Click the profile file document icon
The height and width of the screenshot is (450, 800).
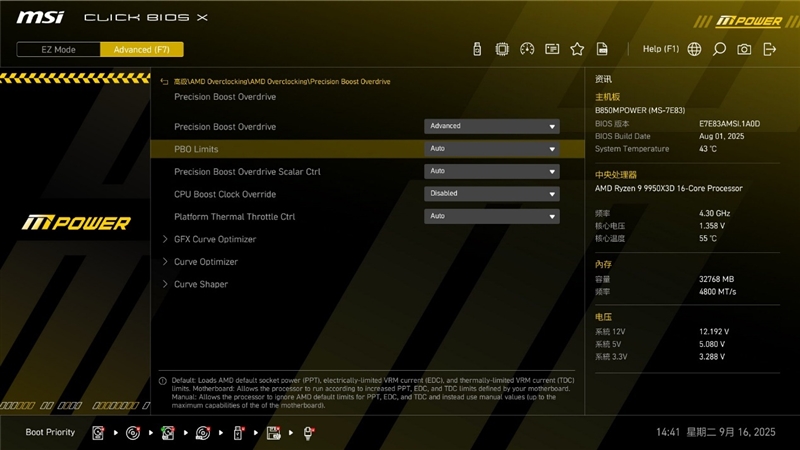(x=602, y=49)
